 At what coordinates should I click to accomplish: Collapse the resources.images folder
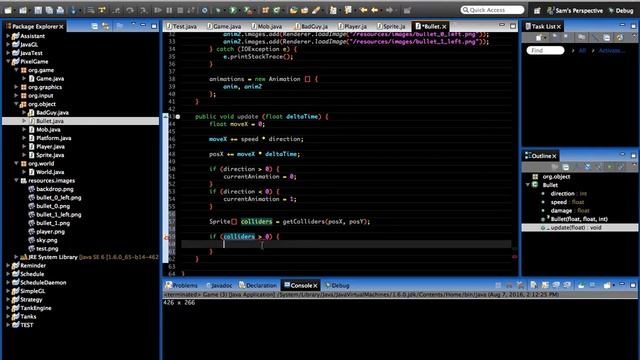pos(16,180)
